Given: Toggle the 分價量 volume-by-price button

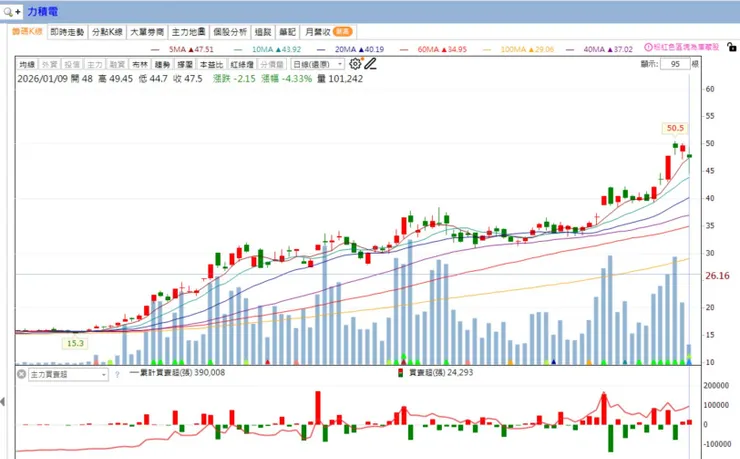Looking at the screenshot, I should tap(272, 64).
